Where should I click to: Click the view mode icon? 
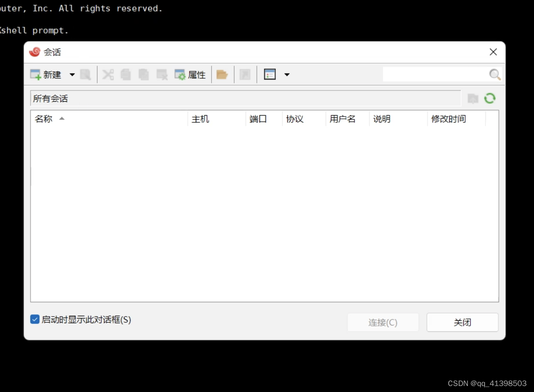click(270, 74)
